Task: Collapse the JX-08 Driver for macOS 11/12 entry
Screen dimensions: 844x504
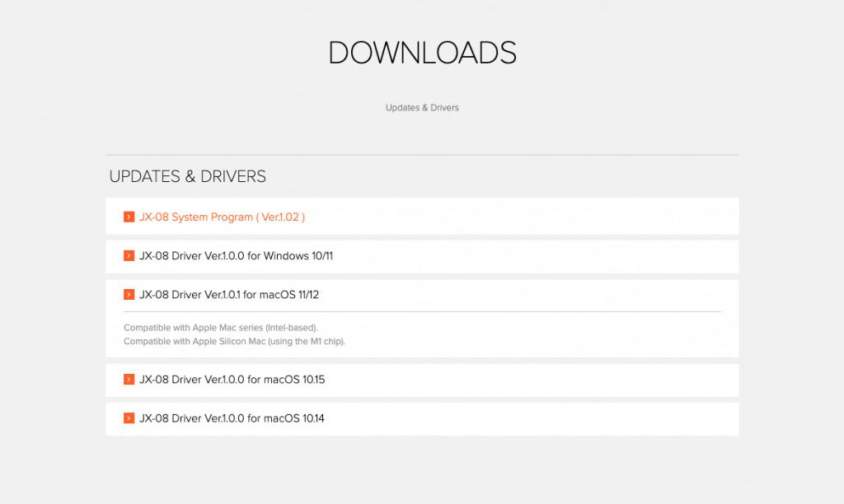Action: (x=231, y=294)
